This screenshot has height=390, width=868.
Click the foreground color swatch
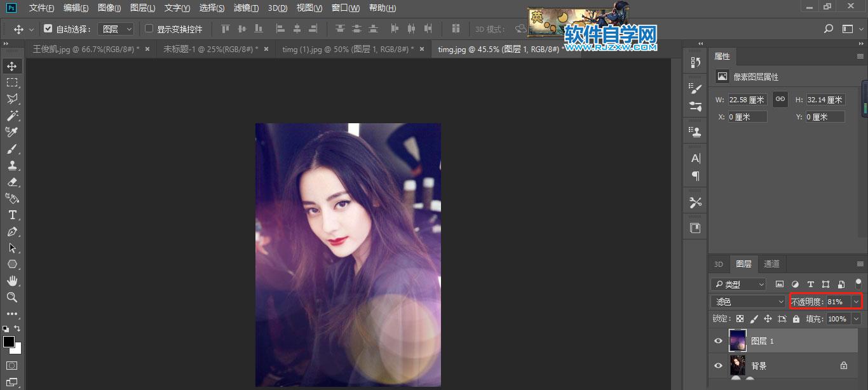(x=9, y=342)
